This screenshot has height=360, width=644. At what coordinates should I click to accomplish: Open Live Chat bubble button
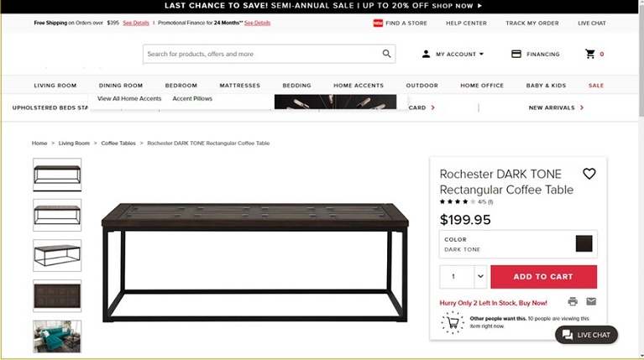pyautogui.click(x=586, y=335)
